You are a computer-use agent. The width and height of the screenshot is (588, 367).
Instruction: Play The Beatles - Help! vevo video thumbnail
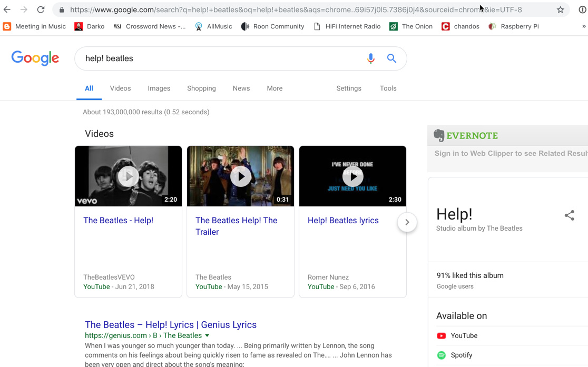click(128, 176)
